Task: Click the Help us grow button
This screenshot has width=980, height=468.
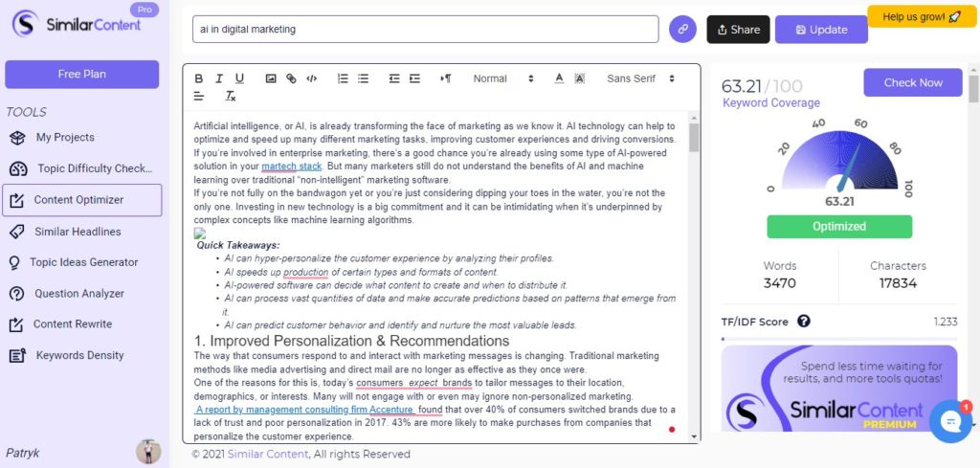Action: [x=921, y=17]
